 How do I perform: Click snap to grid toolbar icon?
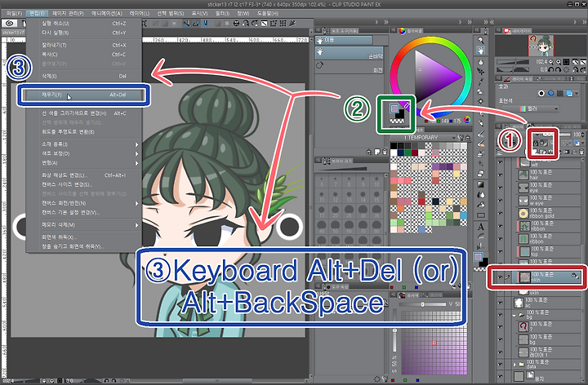point(205,24)
